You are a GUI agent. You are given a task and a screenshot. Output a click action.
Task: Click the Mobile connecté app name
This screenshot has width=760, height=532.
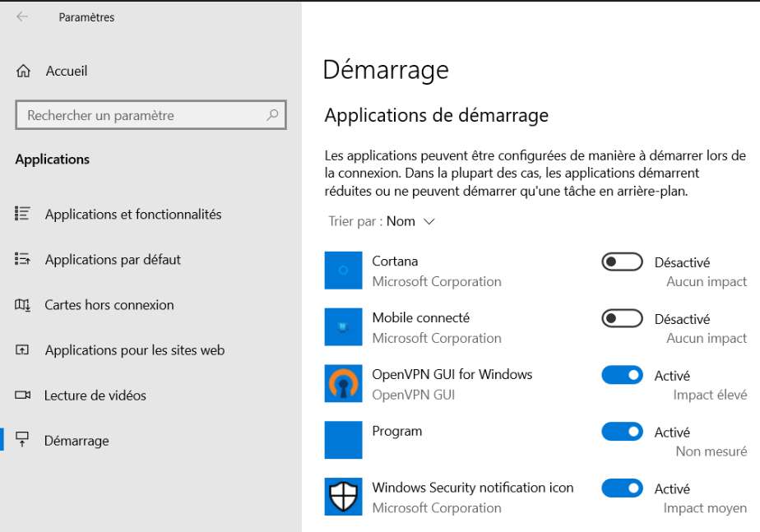click(x=421, y=318)
